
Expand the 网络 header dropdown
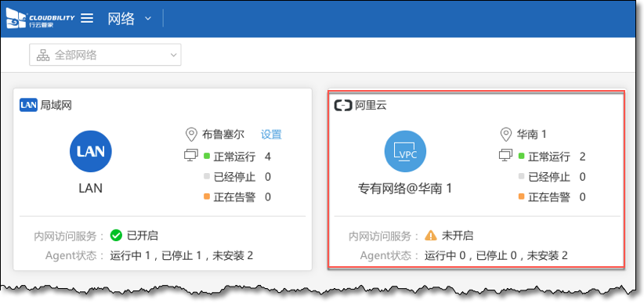point(148,19)
